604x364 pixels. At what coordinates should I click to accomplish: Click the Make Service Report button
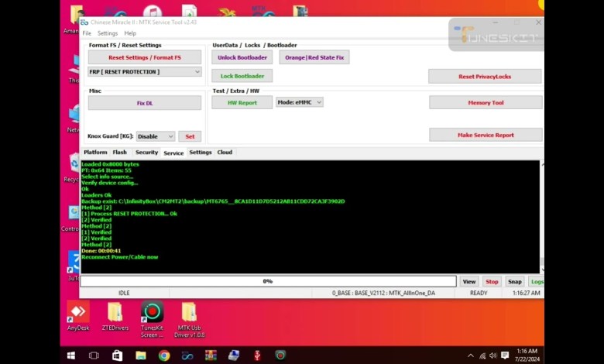486,135
